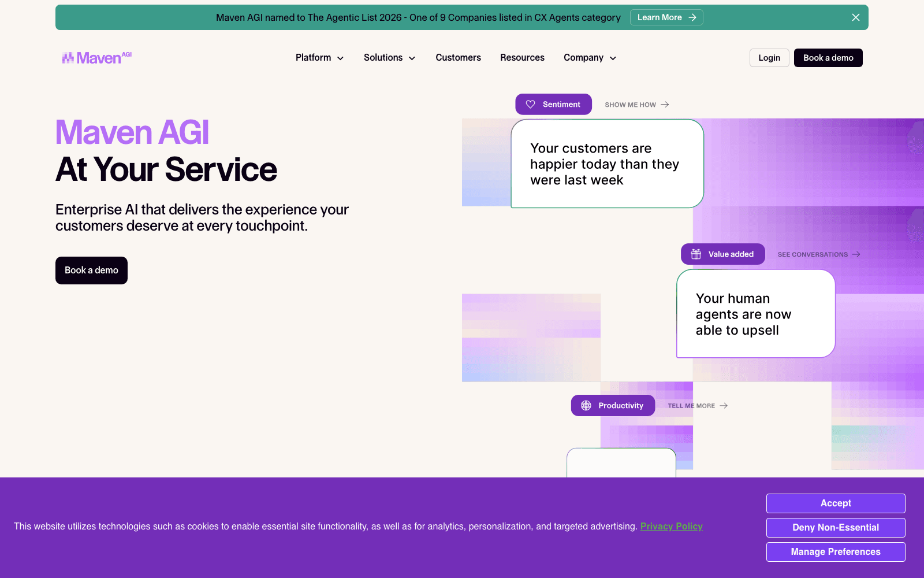Click the arrow icon in Learn More

[692, 17]
